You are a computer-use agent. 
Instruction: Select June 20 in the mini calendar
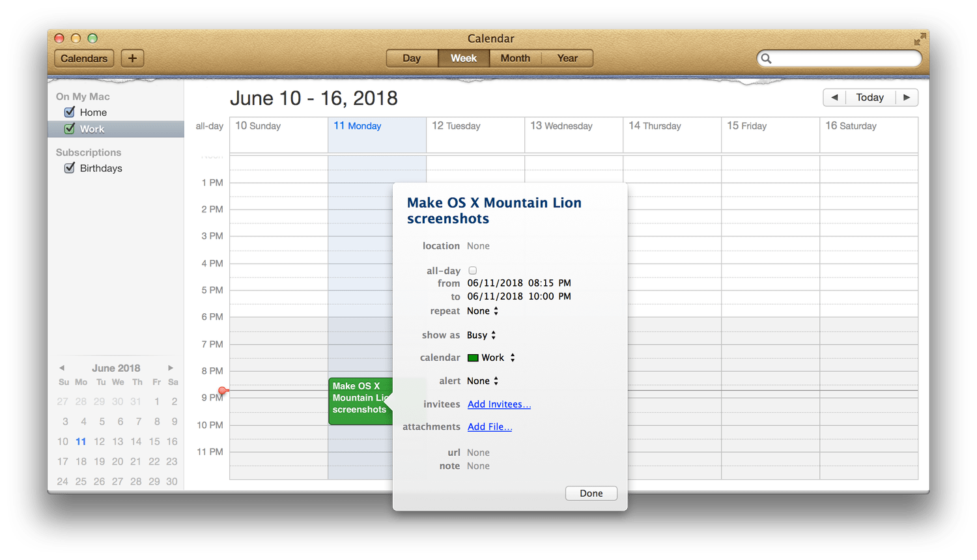(117, 461)
